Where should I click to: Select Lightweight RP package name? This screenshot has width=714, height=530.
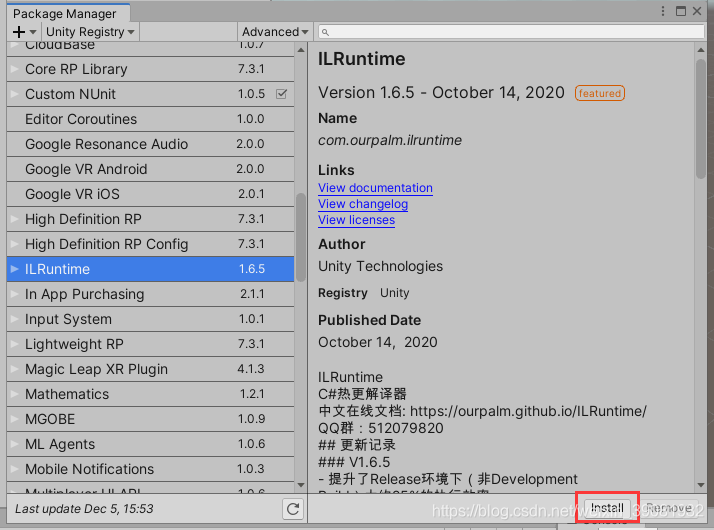(x=74, y=344)
